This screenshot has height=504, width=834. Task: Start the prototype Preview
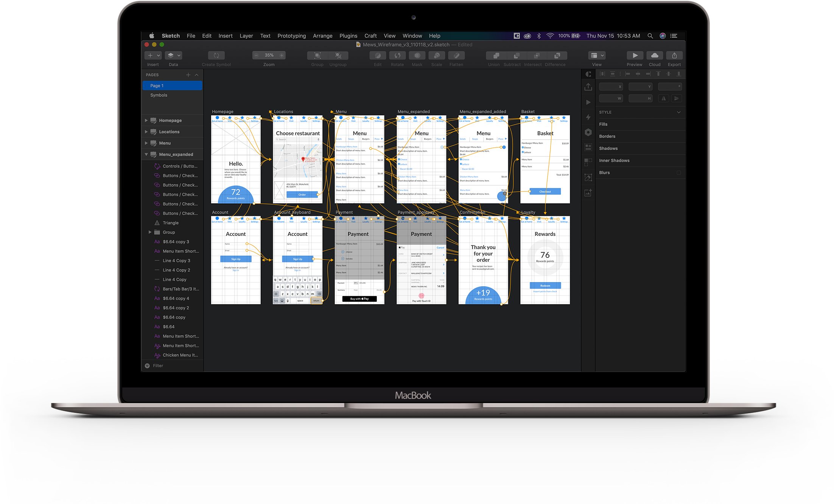(635, 56)
